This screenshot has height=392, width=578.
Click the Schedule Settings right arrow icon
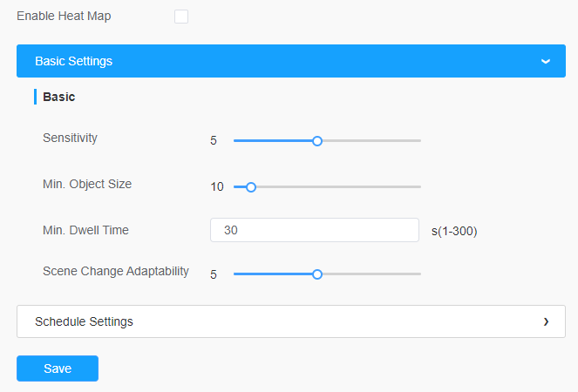546,321
